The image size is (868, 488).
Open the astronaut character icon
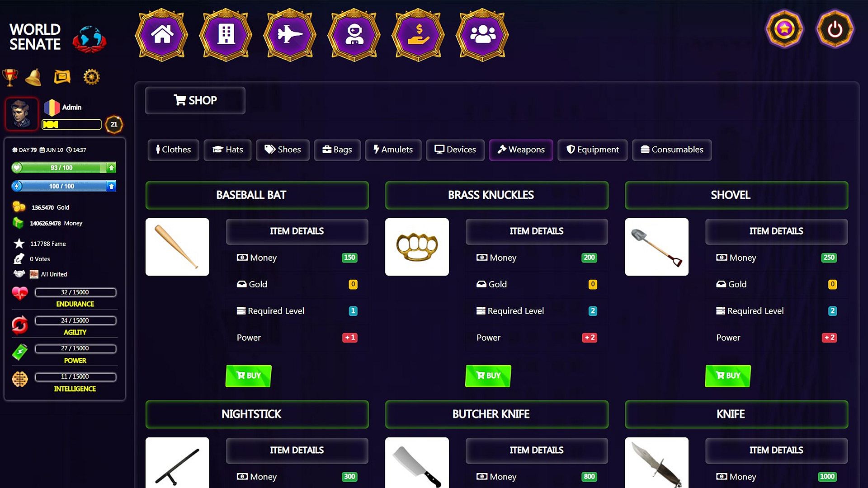click(x=354, y=35)
